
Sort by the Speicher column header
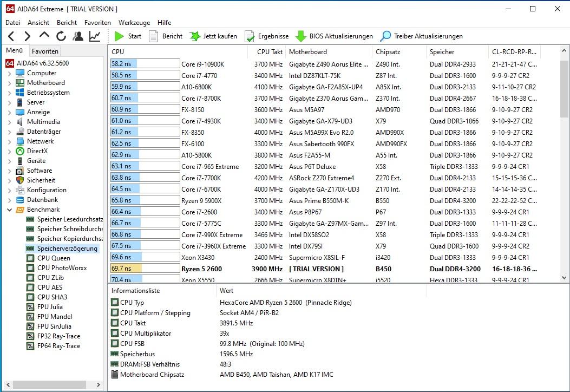tap(457, 52)
